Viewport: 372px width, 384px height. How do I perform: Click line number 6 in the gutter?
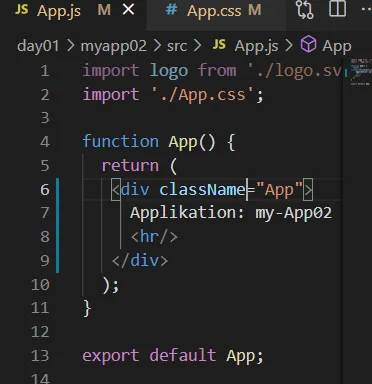[x=45, y=190]
